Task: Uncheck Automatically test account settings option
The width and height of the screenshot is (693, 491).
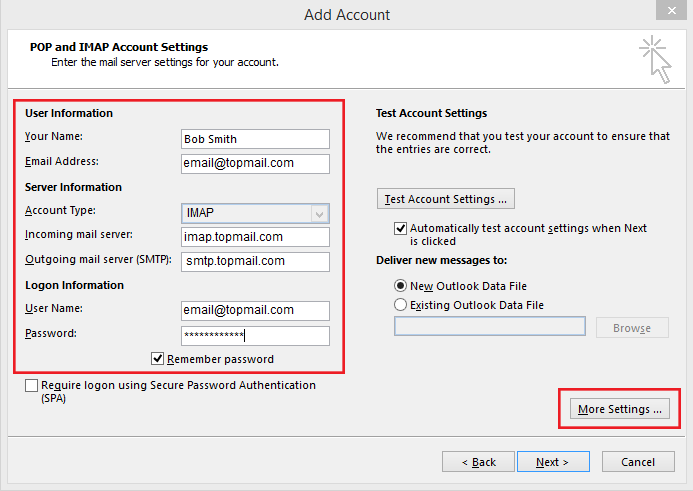Action: coord(400,228)
